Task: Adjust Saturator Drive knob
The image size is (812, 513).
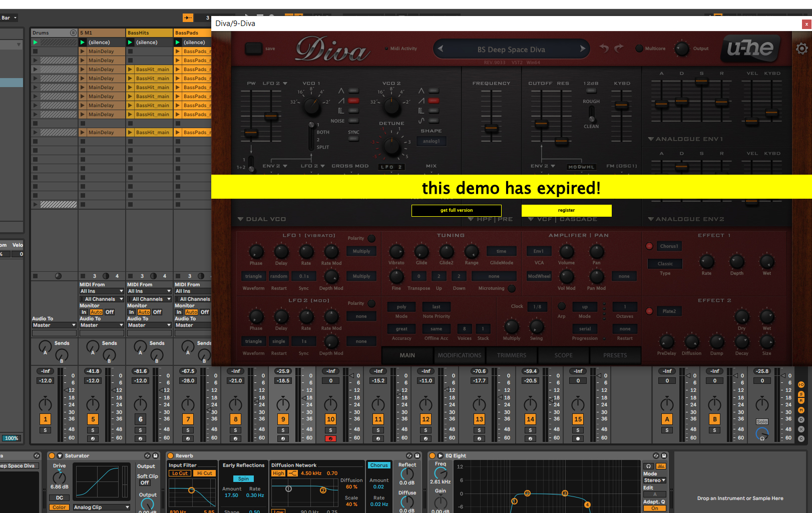Action: pos(60,477)
